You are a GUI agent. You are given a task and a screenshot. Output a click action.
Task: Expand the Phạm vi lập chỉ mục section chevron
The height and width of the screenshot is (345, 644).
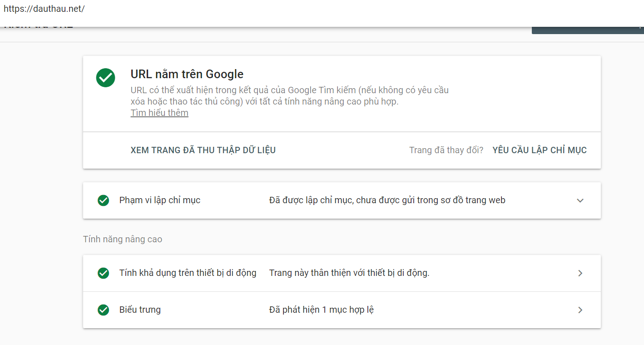(x=580, y=200)
